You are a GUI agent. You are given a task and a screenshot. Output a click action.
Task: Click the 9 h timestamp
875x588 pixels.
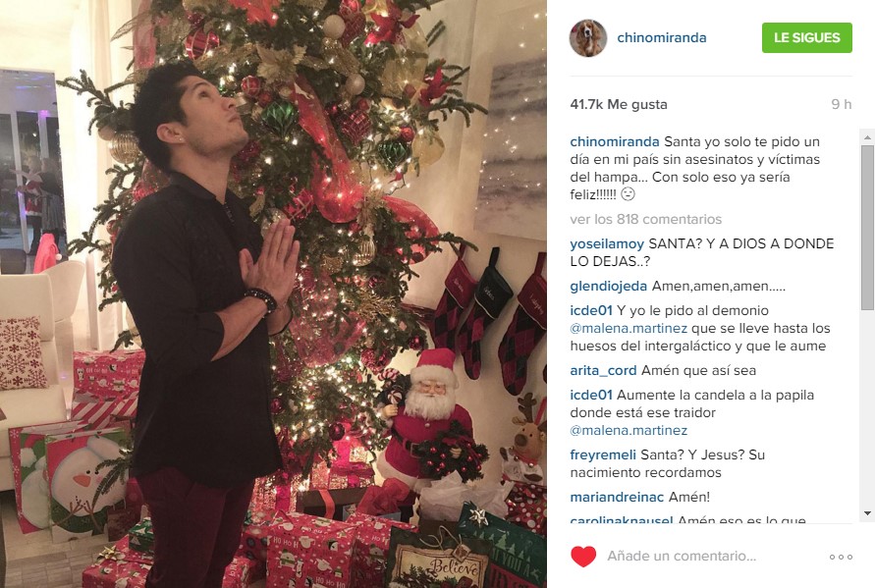(841, 104)
